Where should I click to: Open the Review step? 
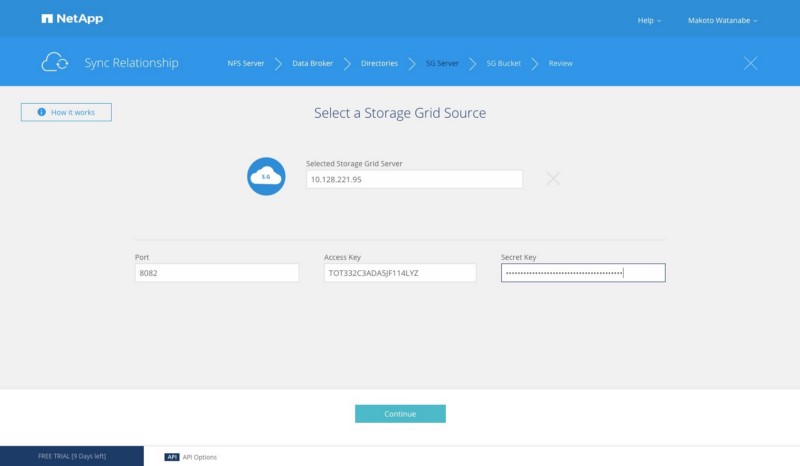tap(560, 63)
